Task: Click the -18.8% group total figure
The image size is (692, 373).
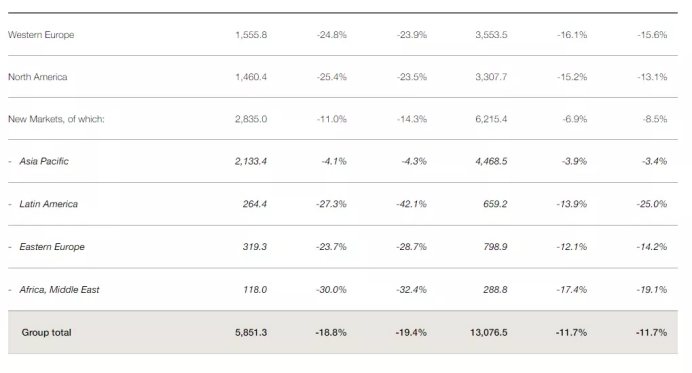Action: click(331, 332)
